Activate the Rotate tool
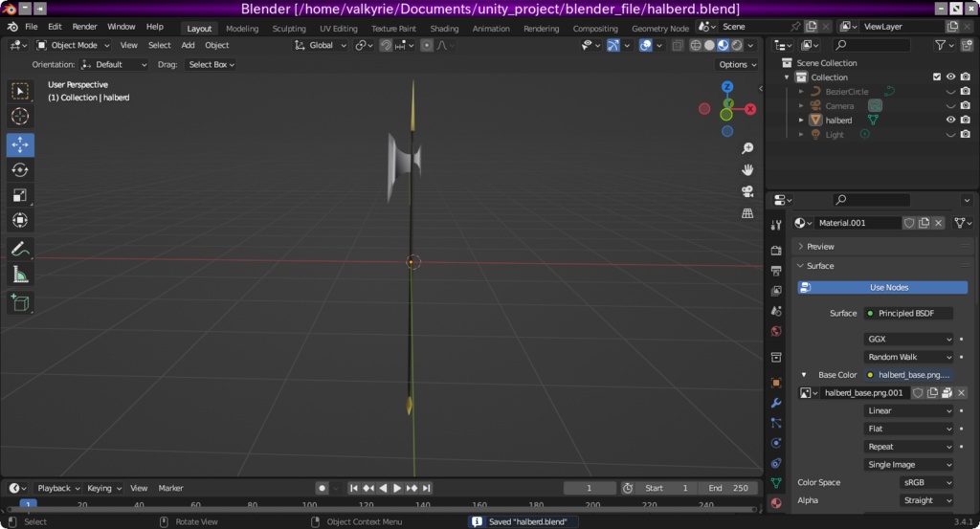 click(20, 170)
